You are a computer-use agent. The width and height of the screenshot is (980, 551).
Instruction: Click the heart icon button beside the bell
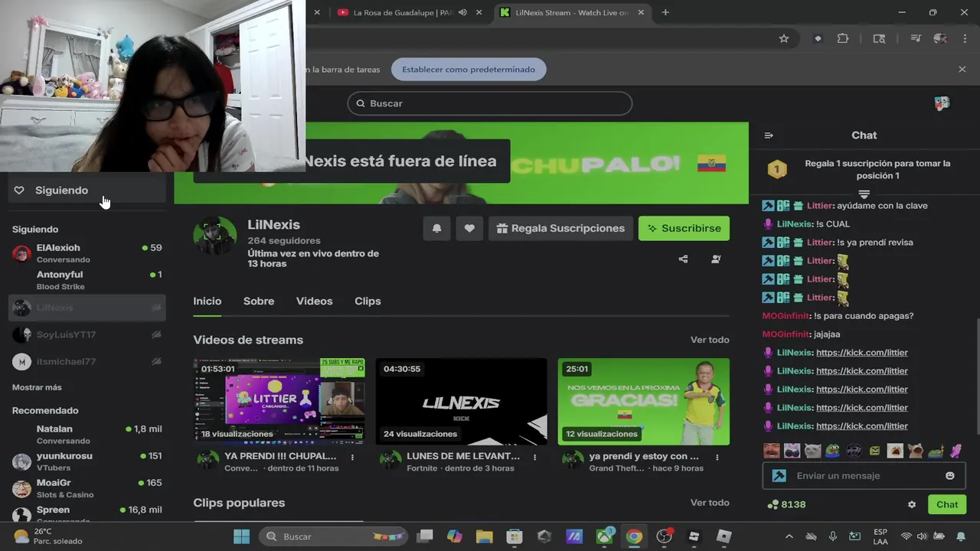tap(469, 228)
